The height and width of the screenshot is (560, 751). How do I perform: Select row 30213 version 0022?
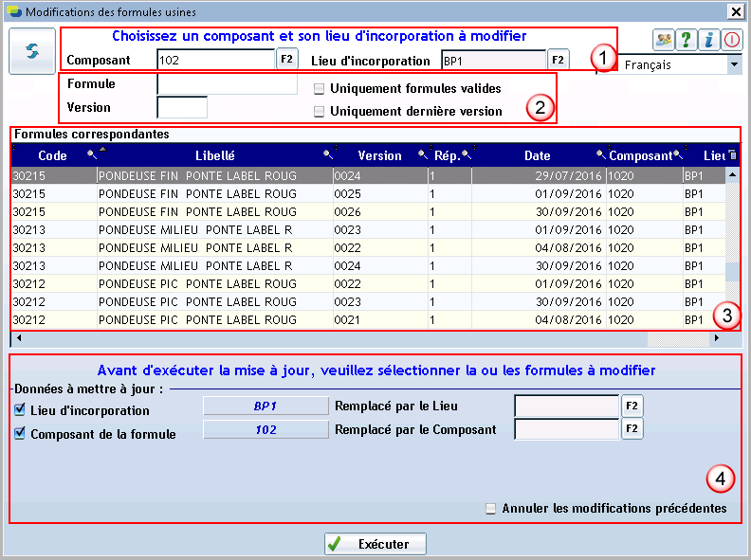point(368,248)
